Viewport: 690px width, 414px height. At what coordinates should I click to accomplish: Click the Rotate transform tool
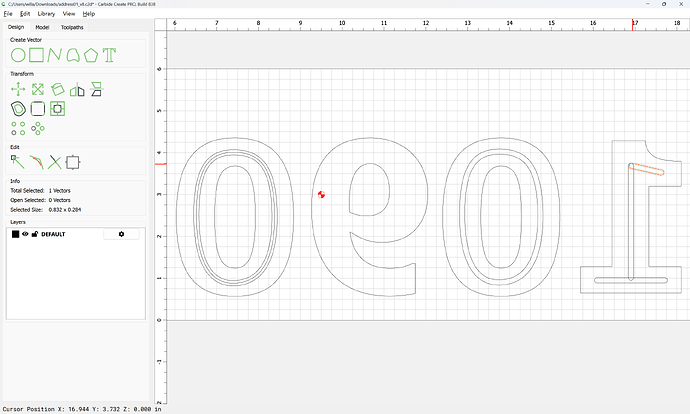[58, 89]
